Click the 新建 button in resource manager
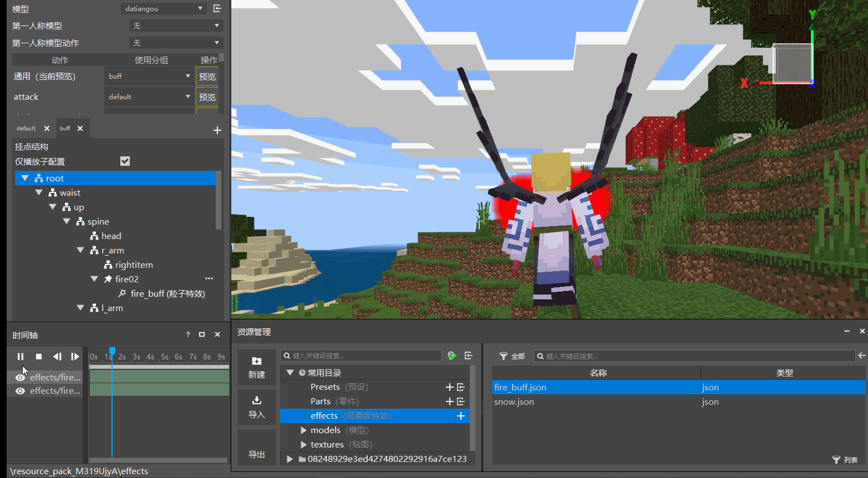 point(257,368)
